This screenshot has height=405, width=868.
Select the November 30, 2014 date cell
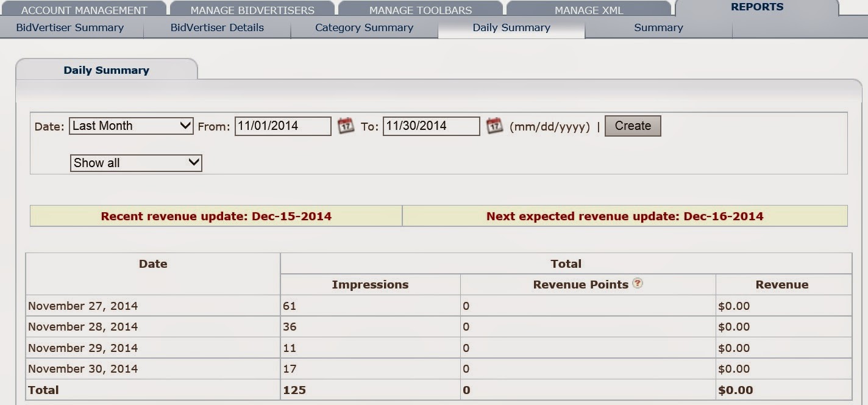coord(153,368)
